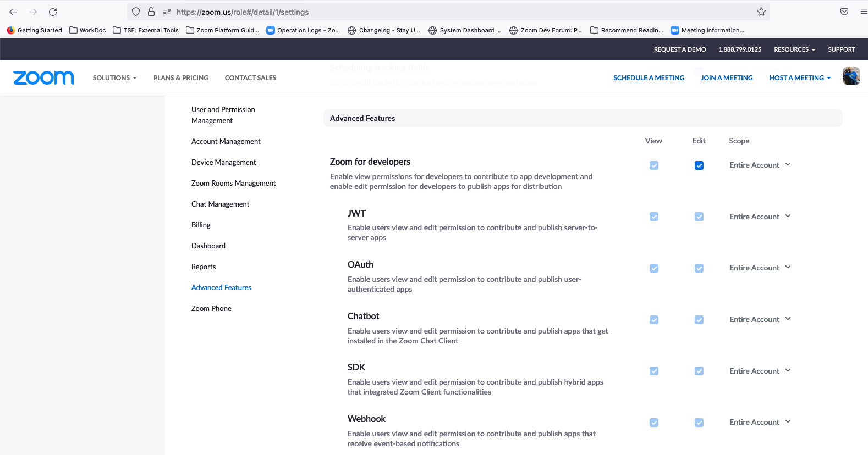The image size is (868, 455).
Task: Open the tracking protection shield icon
Action: 136,12
